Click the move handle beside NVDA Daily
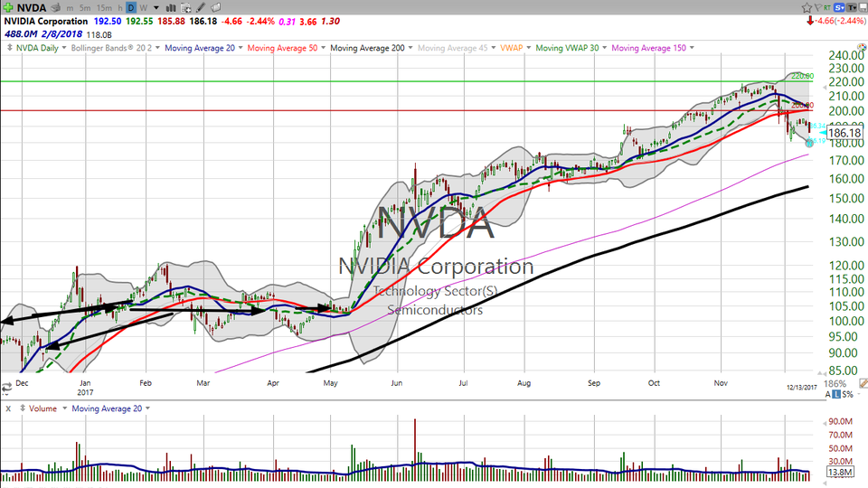868x488 pixels. (x=9, y=48)
